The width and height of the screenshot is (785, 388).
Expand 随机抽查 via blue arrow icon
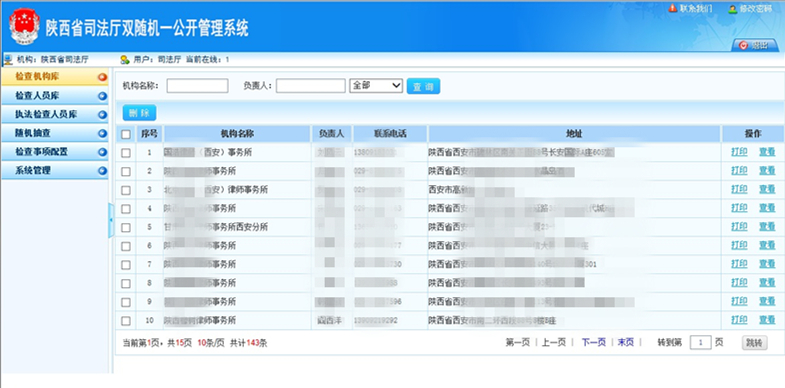(x=103, y=134)
